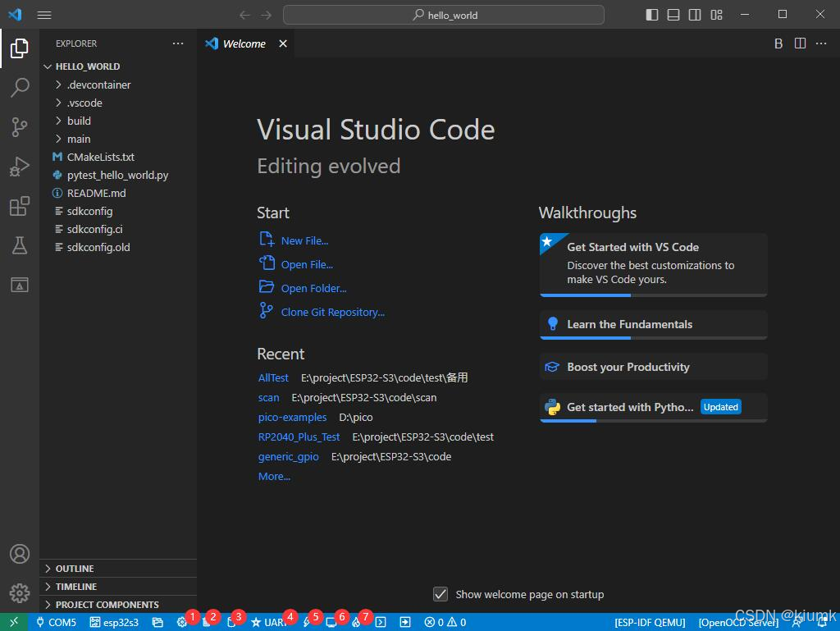Expand the TIMELINE section
This screenshot has height=631, width=840.
[x=118, y=587]
